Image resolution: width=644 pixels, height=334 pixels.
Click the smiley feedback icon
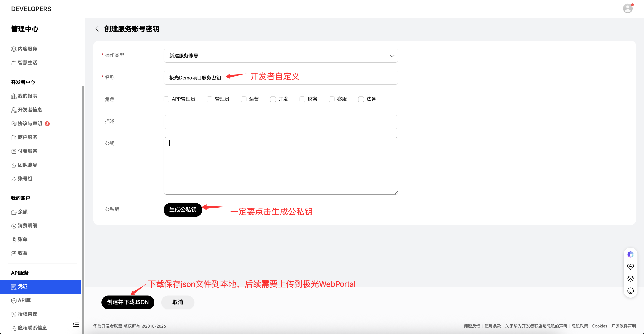pyautogui.click(x=630, y=291)
